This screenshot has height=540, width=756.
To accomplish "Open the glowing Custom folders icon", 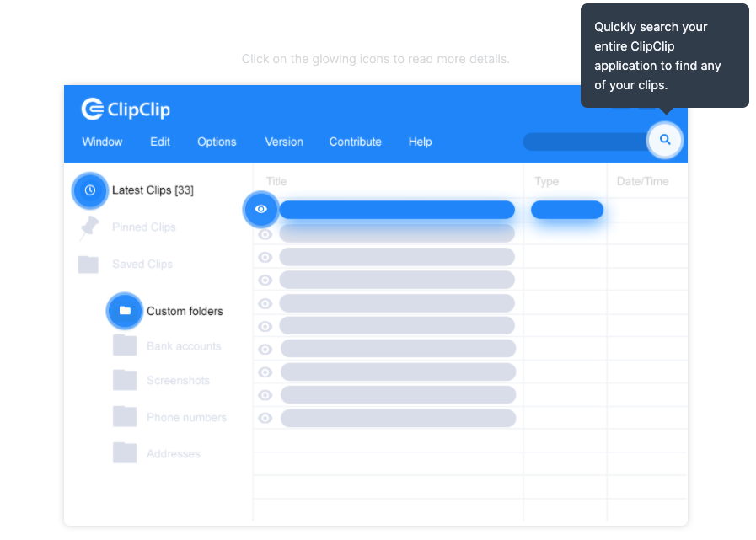I will [125, 311].
